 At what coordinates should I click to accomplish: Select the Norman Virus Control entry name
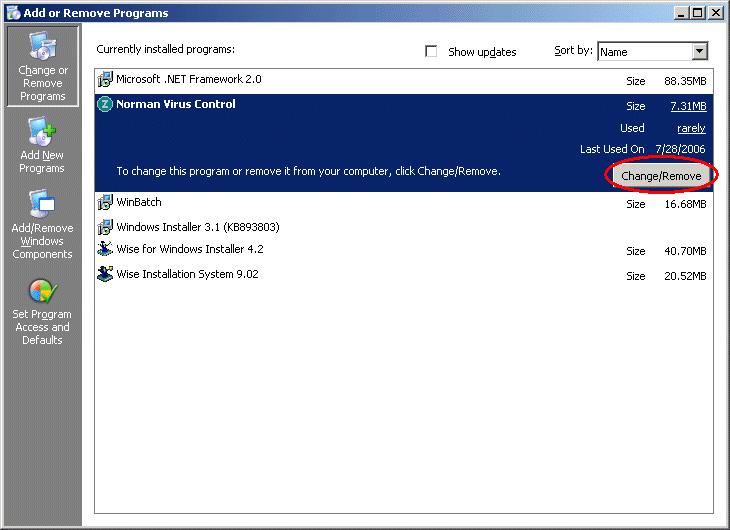pyautogui.click(x=176, y=104)
